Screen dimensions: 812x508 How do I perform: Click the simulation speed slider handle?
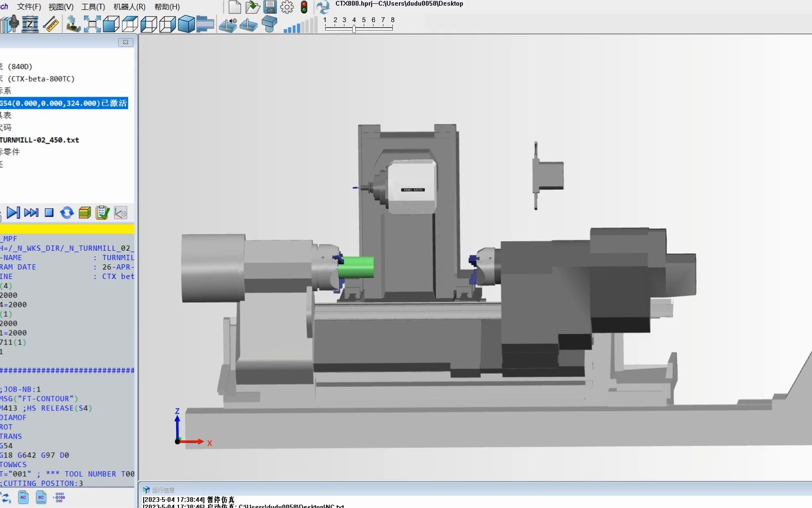point(354,29)
